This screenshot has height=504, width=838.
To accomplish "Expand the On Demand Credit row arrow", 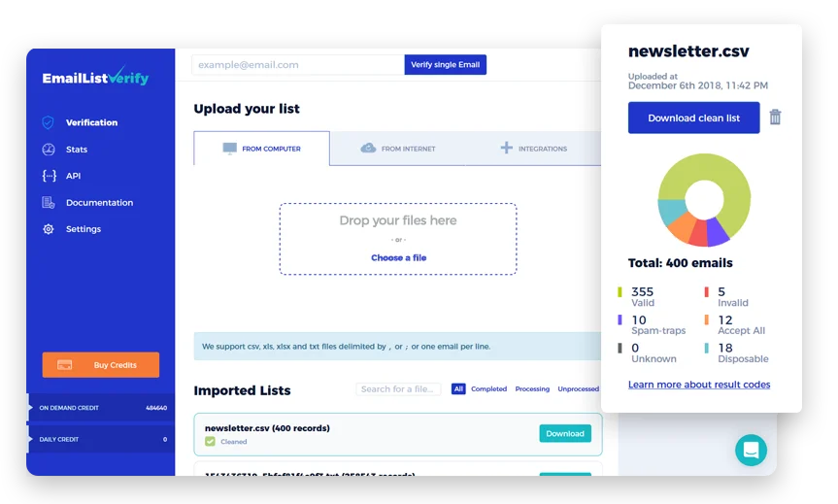I will [x=30, y=408].
